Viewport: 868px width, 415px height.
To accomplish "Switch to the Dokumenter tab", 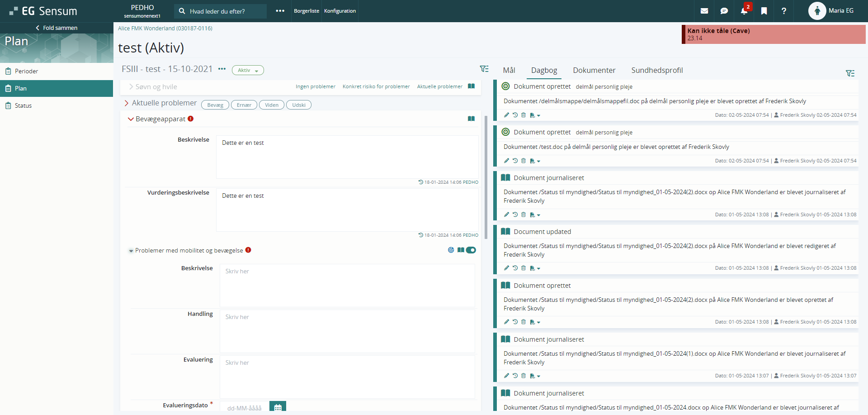I will coord(594,70).
